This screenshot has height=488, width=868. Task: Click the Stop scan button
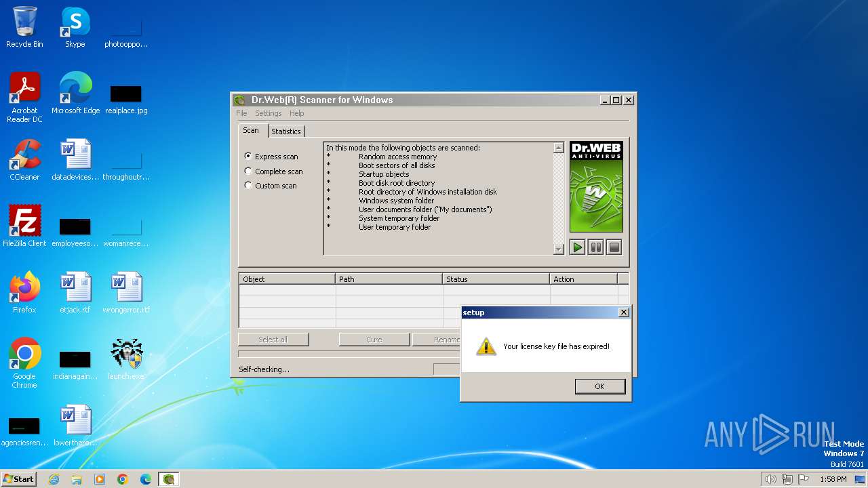[x=614, y=247]
